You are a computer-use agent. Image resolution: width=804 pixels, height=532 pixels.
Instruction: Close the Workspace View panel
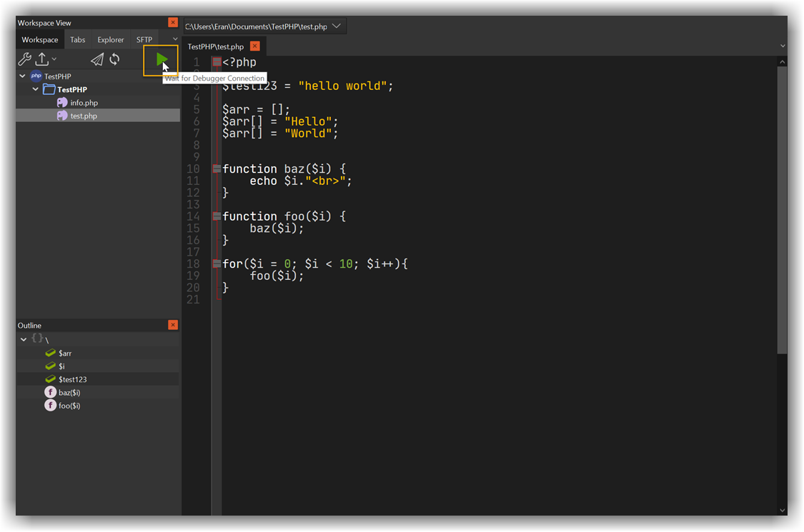tap(173, 23)
